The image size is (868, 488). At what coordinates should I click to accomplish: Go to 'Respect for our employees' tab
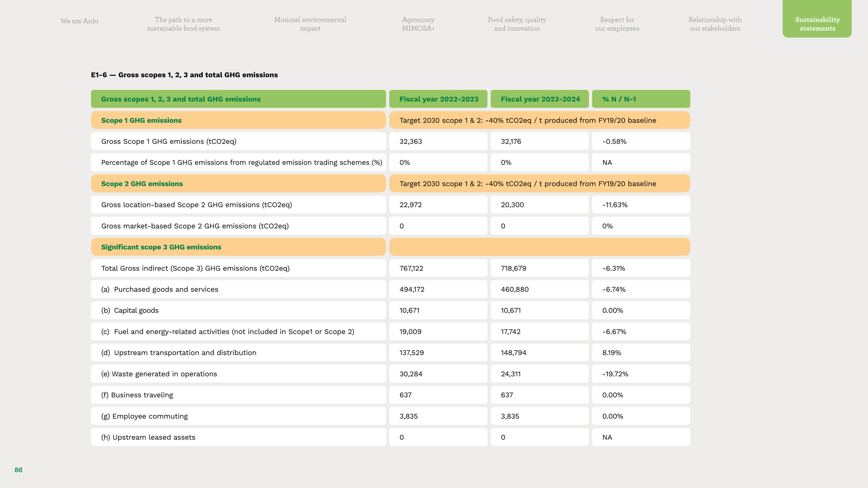click(617, 24)
